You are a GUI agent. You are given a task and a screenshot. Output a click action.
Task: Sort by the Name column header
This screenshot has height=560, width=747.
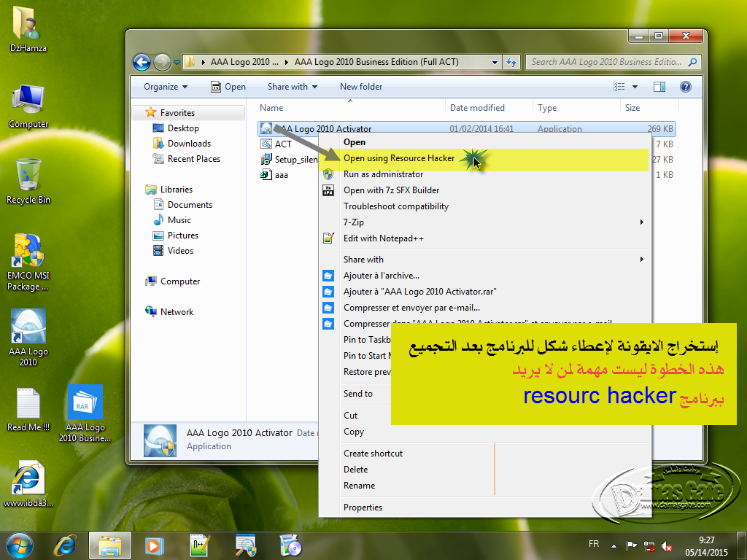coord(350,108)
